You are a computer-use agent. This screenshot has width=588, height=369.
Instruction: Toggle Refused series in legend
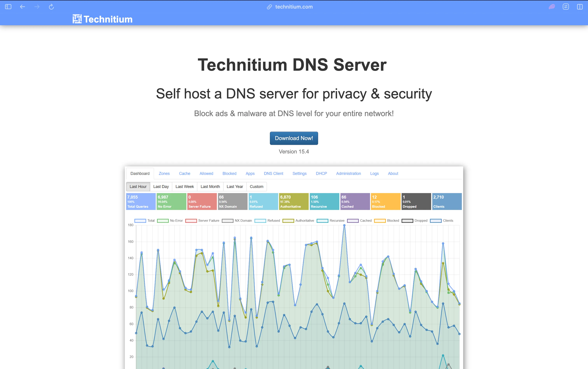point(267,220)
